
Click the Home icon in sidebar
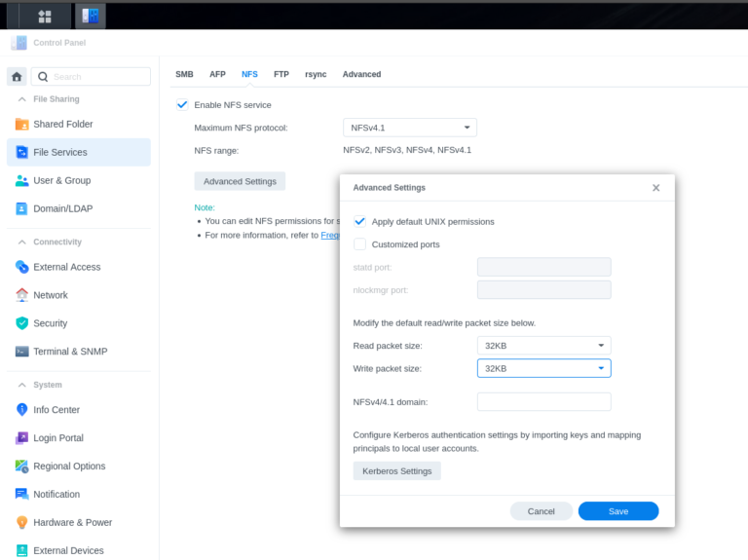point(17,76)
